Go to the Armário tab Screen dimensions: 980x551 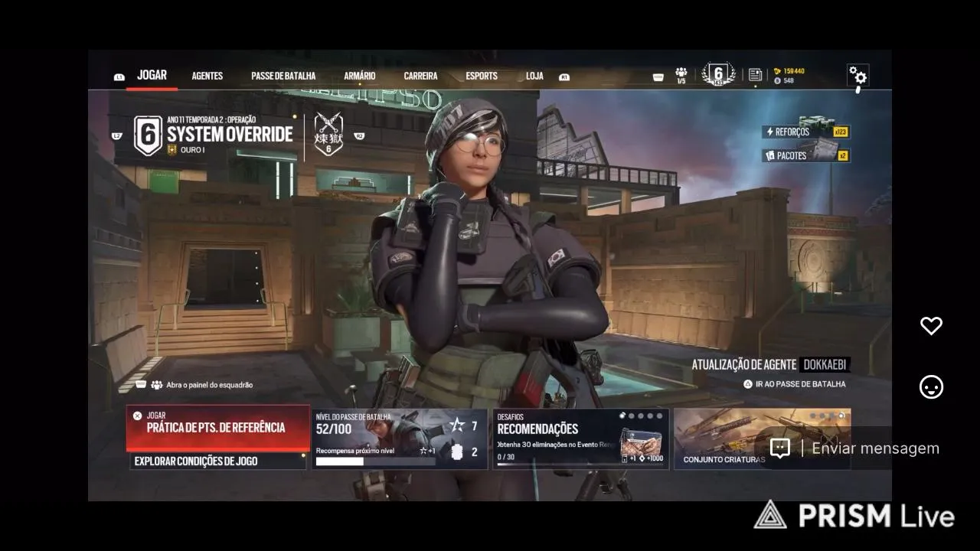pos(360,76)
